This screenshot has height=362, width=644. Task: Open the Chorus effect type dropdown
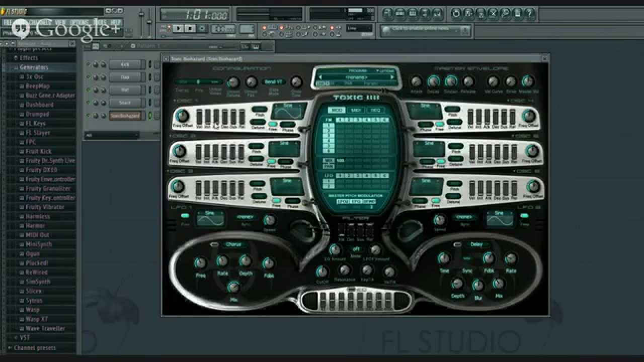[234, 245]
